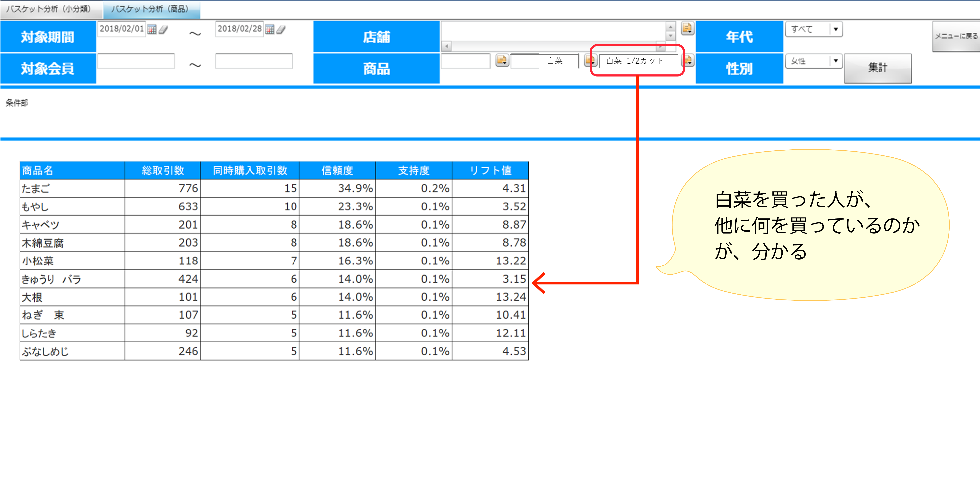Screen dimensions: 980x487
Task: Select the ねぎ 束 row name cell
Action: tap(72, 315)
